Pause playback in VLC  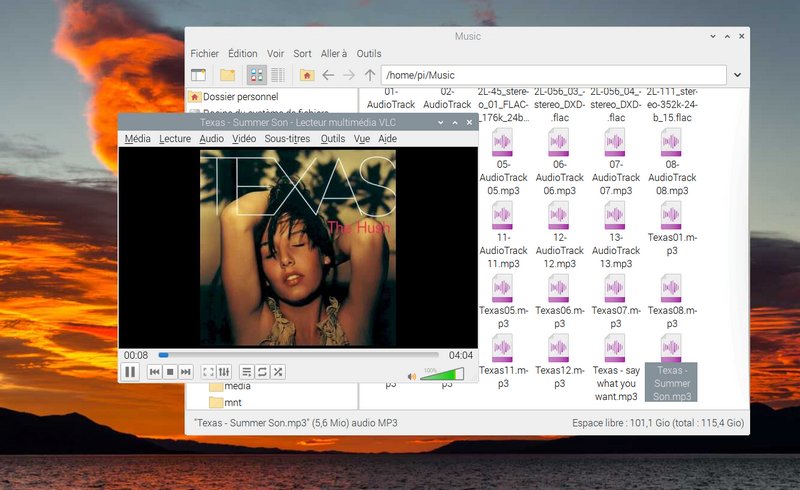130,372
